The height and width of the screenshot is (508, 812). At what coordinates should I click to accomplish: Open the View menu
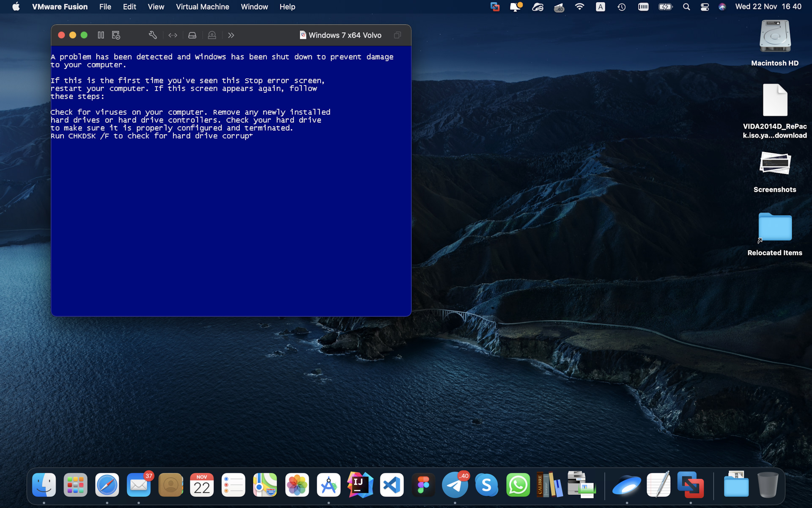tap(156, 7)
